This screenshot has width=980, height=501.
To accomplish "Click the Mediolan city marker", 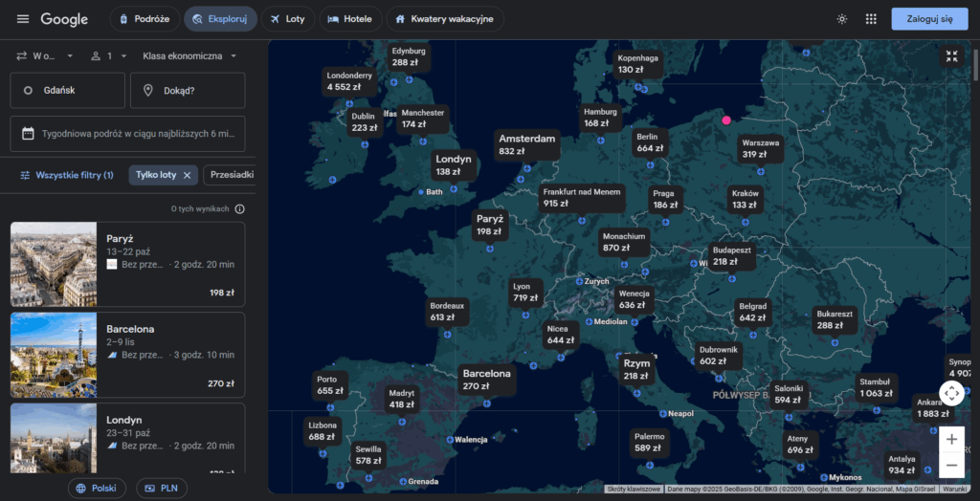I will pos(589,321).
